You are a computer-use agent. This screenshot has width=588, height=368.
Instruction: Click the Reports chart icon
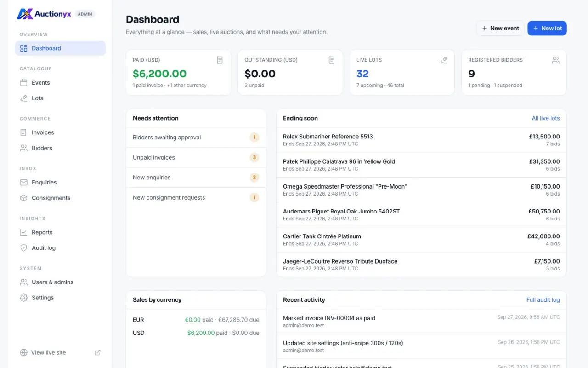pyautogui.click(x=23, y=232)
